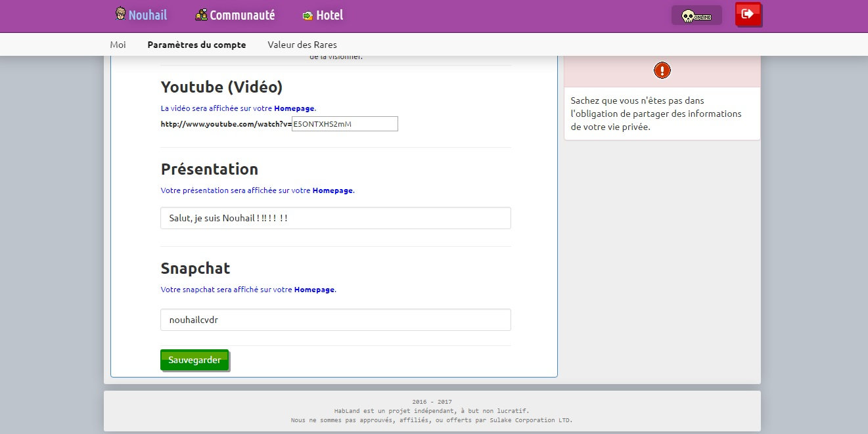
Task: Click inside the Présentation text field
Action: click(x=335, y=217)
